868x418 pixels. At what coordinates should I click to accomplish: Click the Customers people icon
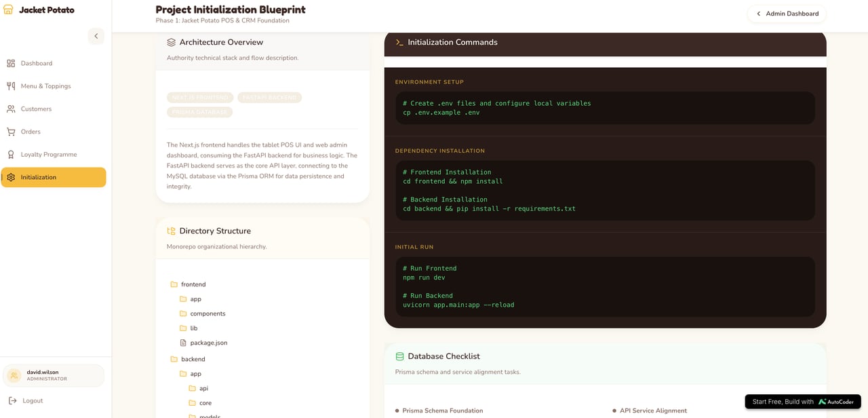click(11, 109)
